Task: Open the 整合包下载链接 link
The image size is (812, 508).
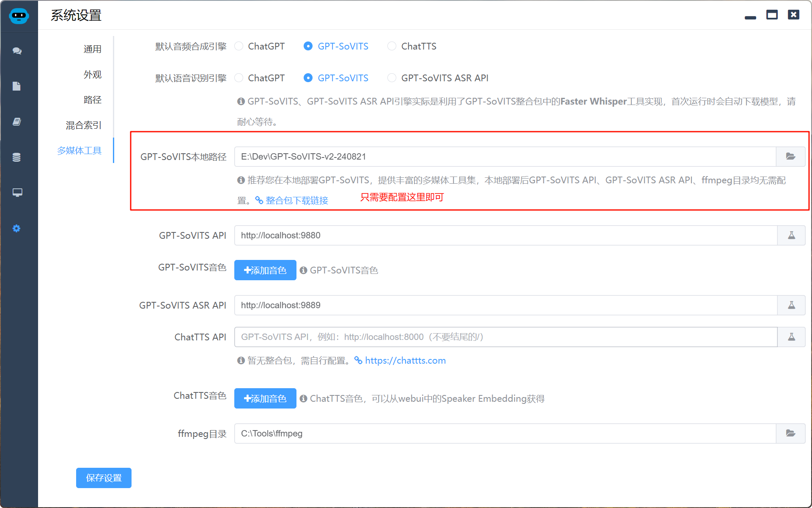Action: coord(292,201)
